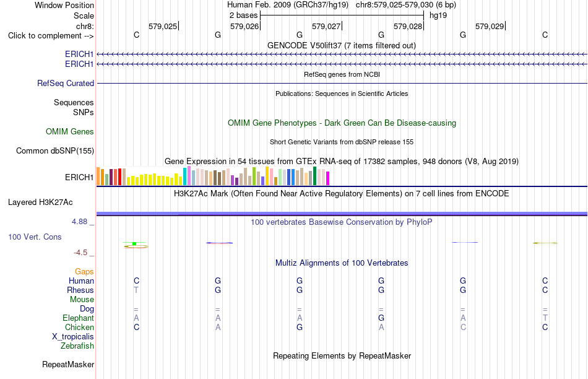The height and width of the screenshot is (379, 588).
Task: Click the 4.88 PhyloP upper scale value
Action: click(x=79, y=222)
